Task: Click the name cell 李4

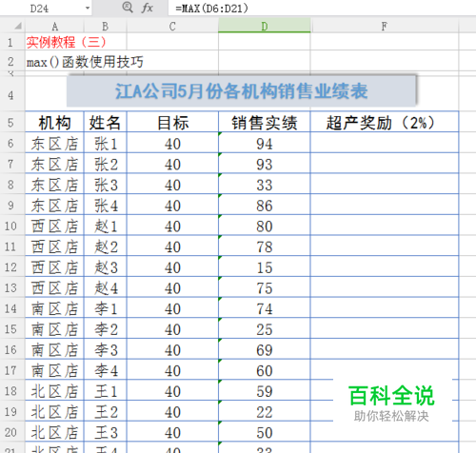Action: pos(106,370)
